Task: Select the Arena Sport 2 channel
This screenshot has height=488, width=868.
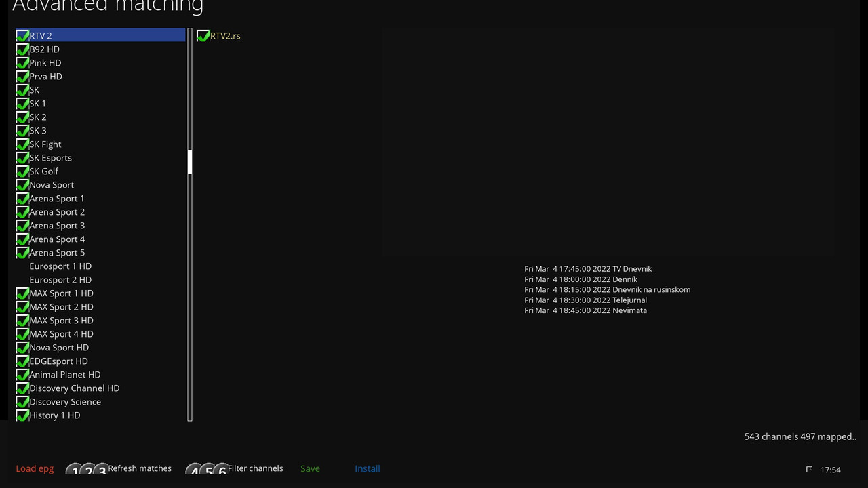Action: click(x=100, y=211)
